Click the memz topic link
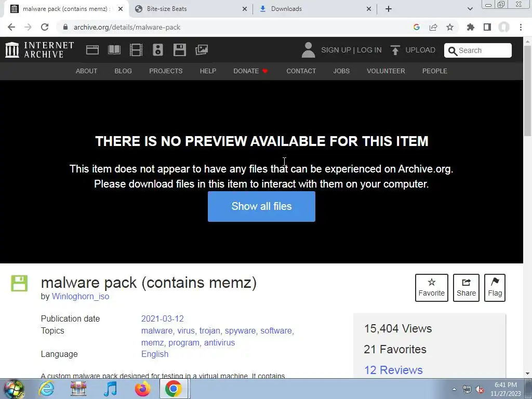The height and width of the screenshot is (399, 532). coord(152,342)
